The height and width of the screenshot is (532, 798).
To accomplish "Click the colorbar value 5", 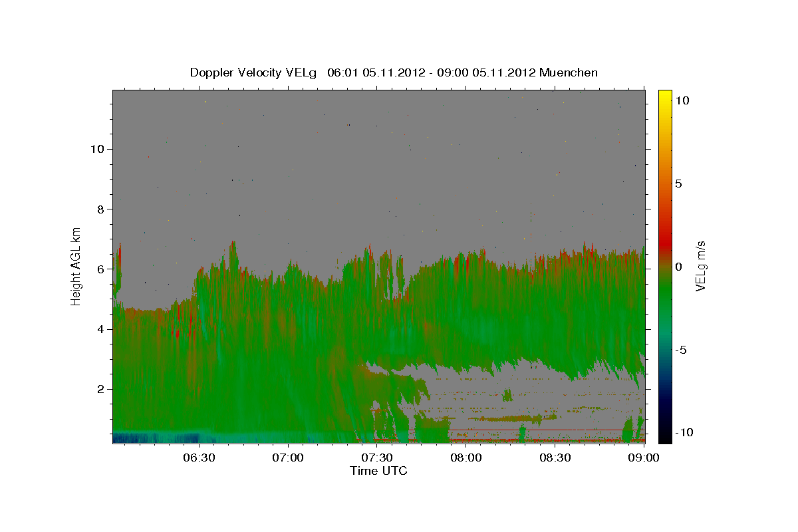I will (678, 184).
